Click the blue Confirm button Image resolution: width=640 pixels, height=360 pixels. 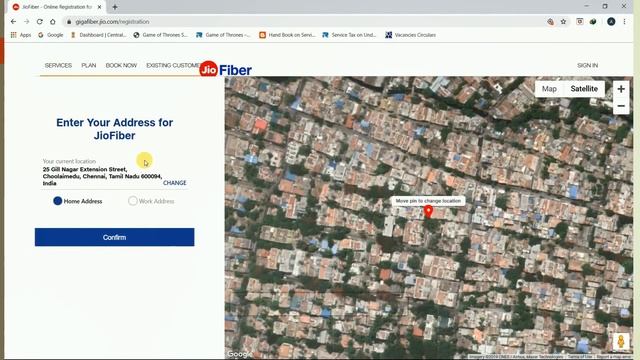point(114,237)
